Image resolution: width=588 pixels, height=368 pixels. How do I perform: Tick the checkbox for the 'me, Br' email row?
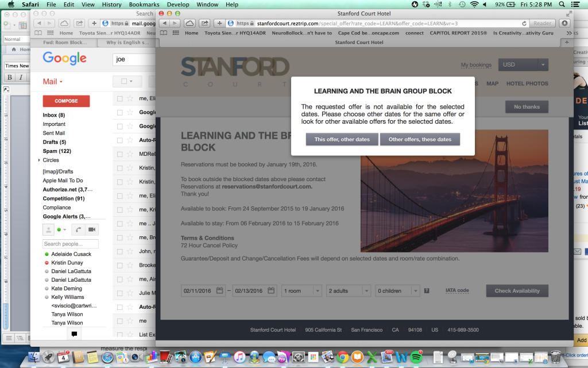tap(119, 237)
